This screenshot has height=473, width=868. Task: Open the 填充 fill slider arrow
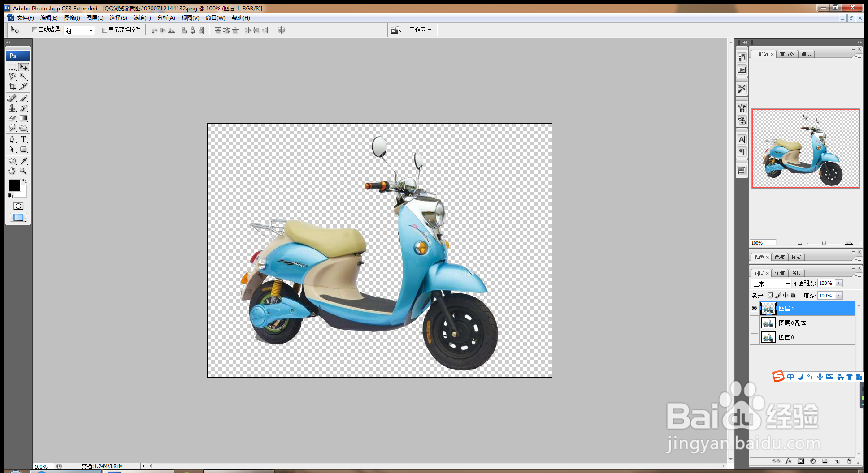point(838,296)
